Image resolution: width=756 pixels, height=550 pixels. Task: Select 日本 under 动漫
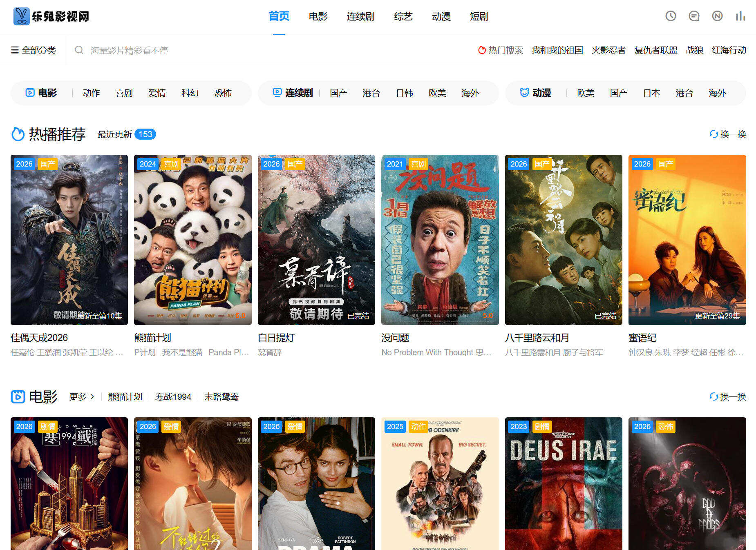652,93
